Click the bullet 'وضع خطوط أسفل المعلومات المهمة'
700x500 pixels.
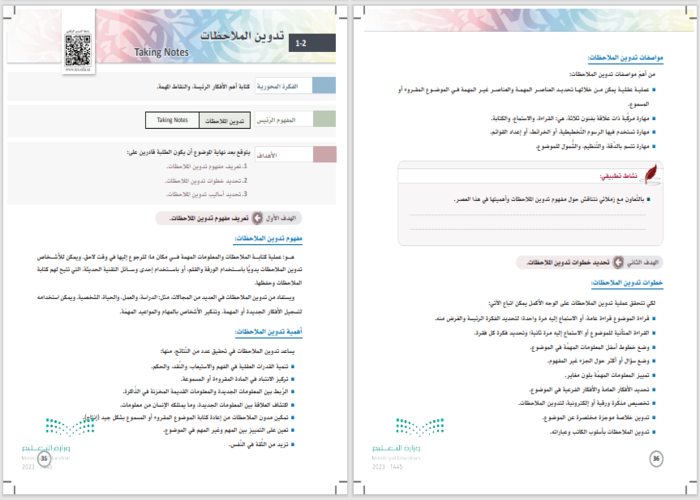(x=593, y=347)
